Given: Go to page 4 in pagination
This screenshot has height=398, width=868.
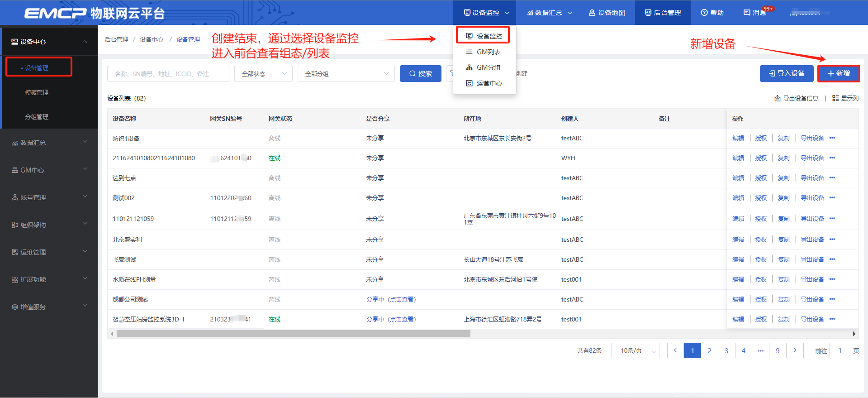Looking at the screenshot, I should tap(744, 350).
